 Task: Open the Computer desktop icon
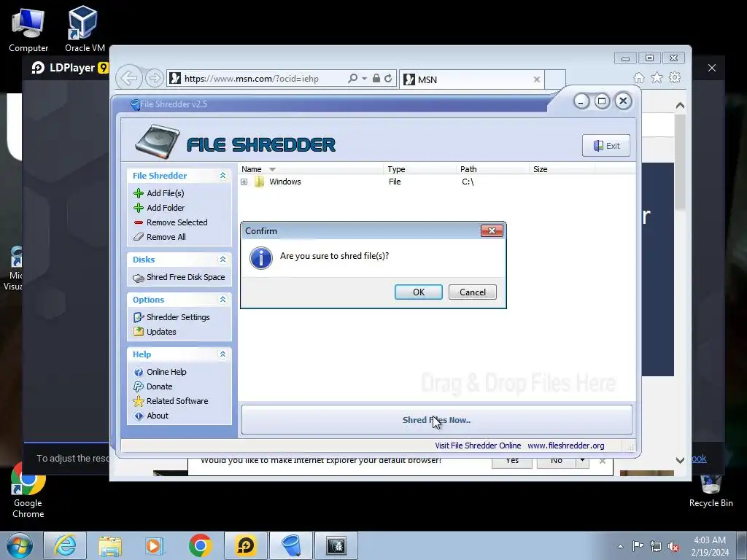tap(28, 30)
